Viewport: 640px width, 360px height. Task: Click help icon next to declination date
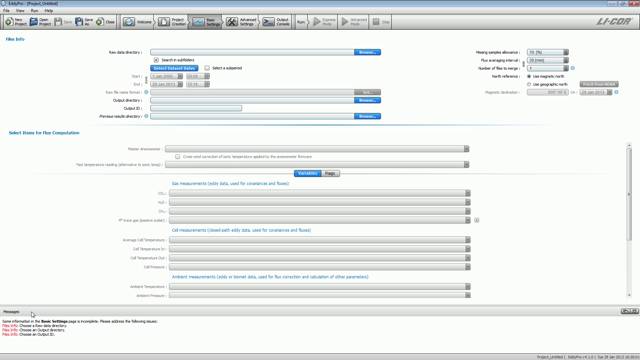[x=616, y=92]
